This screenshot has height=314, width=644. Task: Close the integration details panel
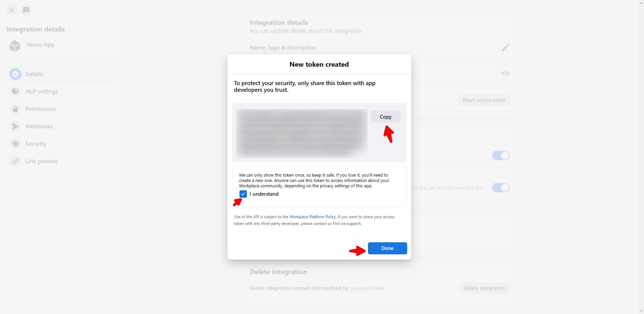[11, 10]
